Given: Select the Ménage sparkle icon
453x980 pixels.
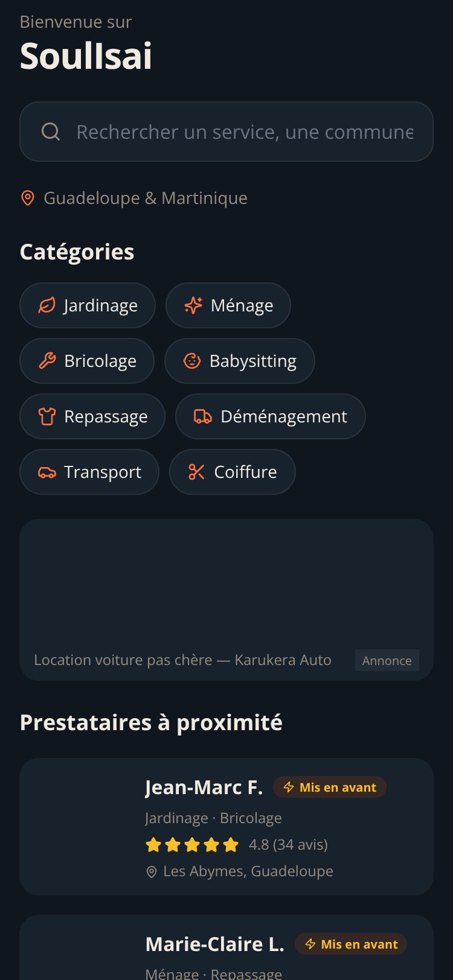Looking at the screenshot, I should [x=193, y=305].
